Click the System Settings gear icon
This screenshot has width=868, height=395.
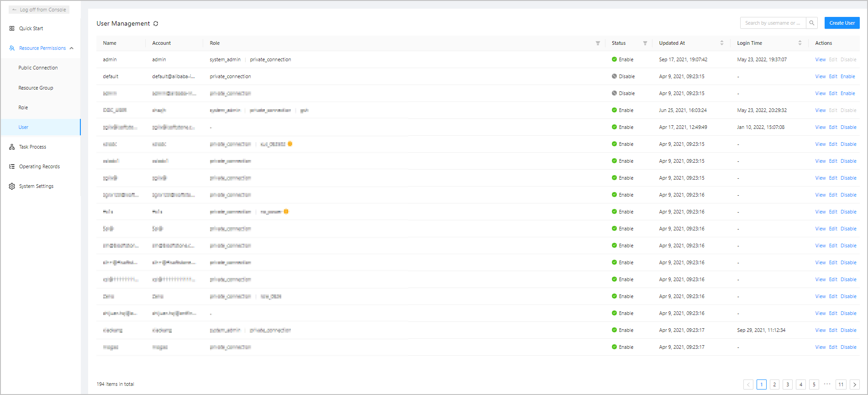tap(12, 186)
